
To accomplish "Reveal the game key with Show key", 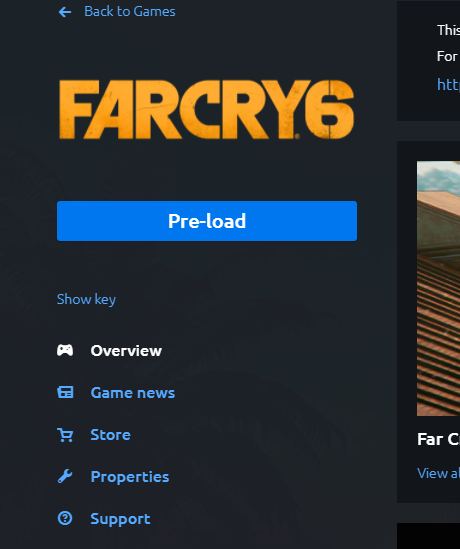I will tap(86, 299).
